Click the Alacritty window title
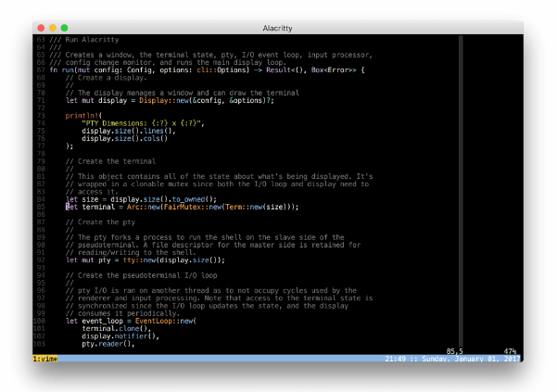Image resolution: width=557 pixels, height=392 pixels. (x=278, y=29)
